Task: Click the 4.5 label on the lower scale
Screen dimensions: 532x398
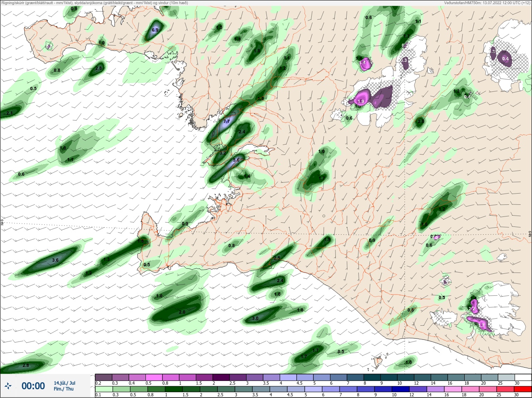Action: coord(290,395)
